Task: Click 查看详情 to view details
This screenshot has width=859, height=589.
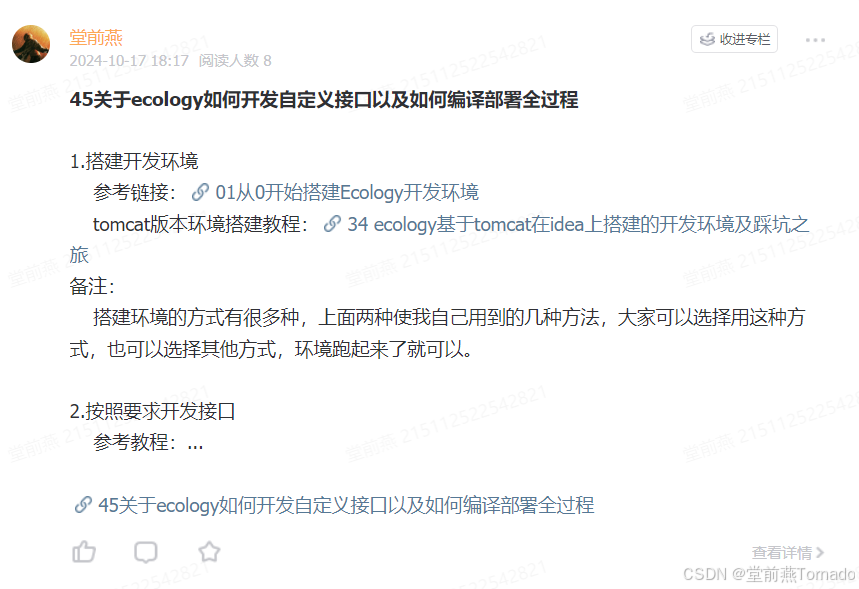Action: pyautogui.click(x=782, y=552)
